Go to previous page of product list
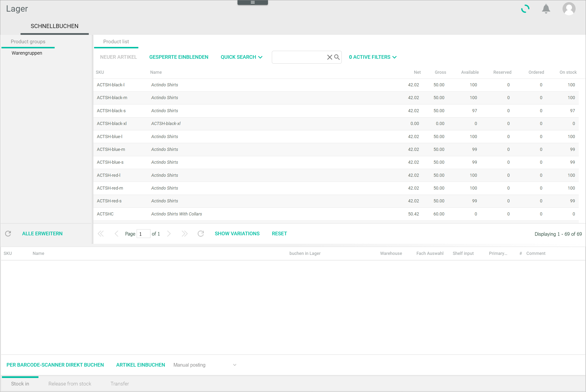 [116, 234]
